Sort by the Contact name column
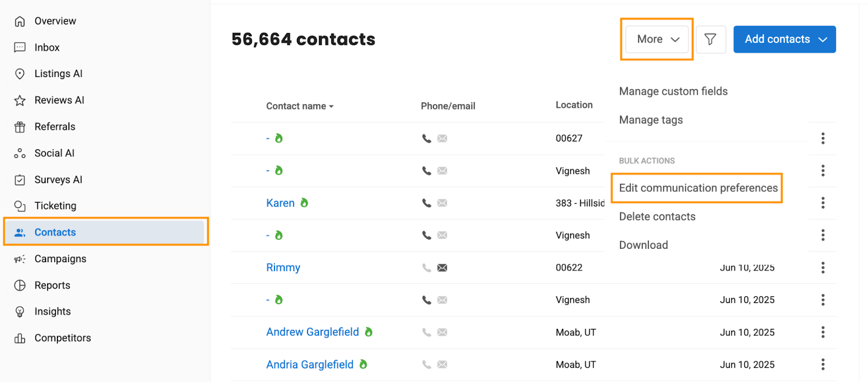The width and height of the screenshot is (868, 382). tap(299, 106)
